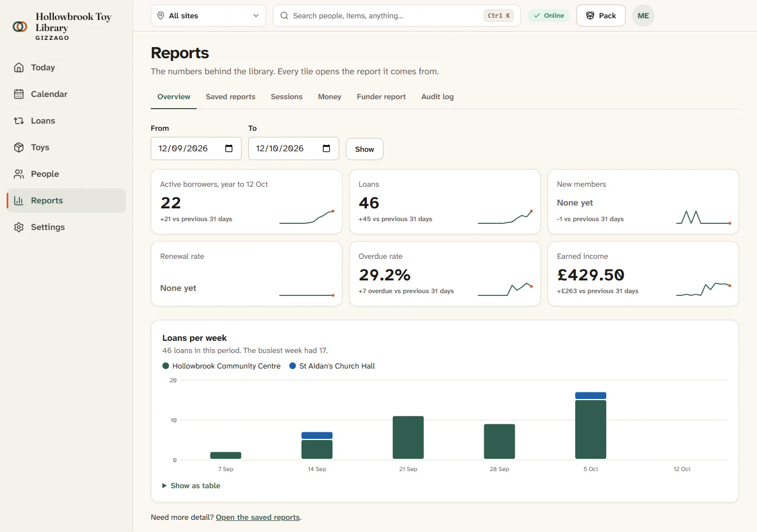
Task: Open the ME user avatar
Action: pos(643,16)
